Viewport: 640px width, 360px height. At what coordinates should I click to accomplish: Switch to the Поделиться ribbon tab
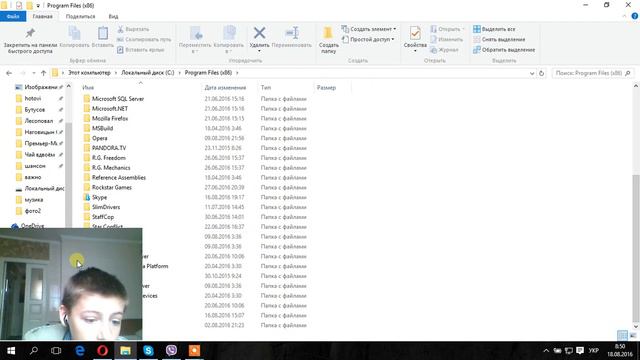[x=80, y=16]
